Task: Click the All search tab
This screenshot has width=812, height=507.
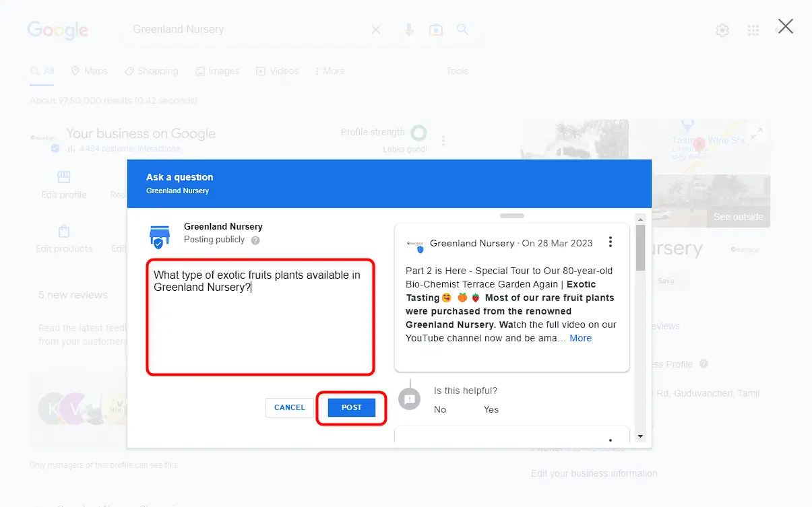Action: coord(42,71)
